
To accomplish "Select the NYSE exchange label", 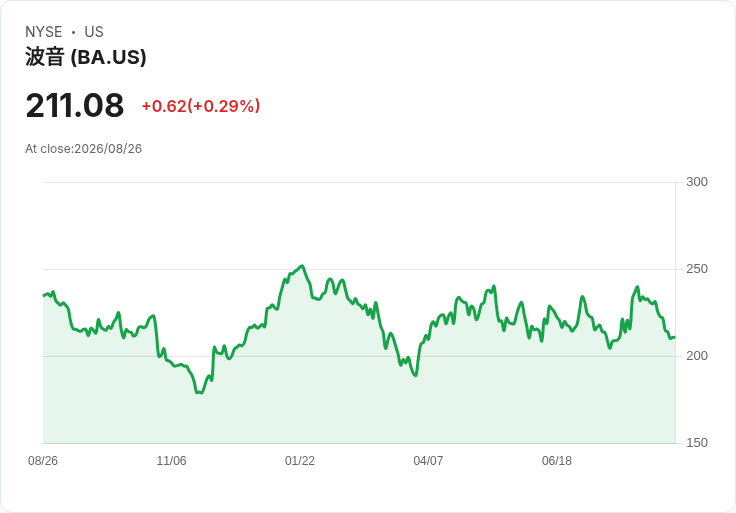I will (44, 32).
